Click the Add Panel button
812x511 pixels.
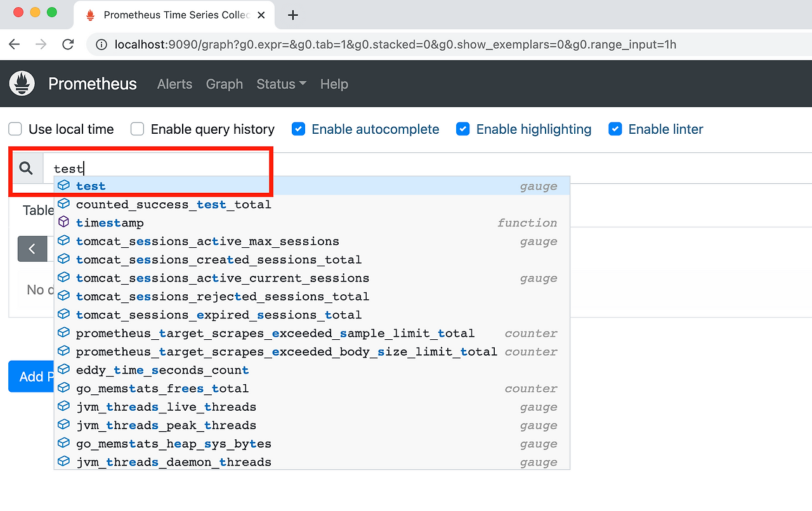pyautogui.click(x=30, y=377)
